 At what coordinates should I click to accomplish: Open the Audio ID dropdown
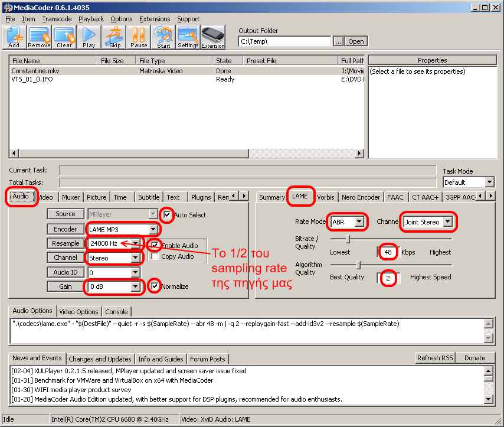point(136,272)
